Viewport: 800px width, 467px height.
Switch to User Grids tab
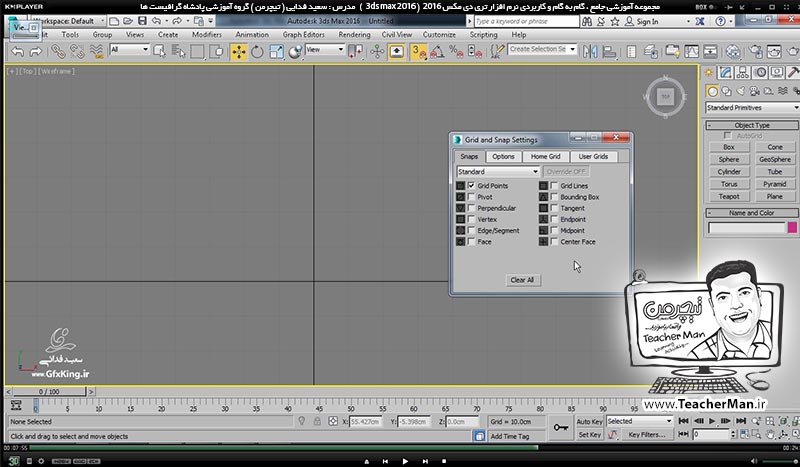[x=593, y=157]
